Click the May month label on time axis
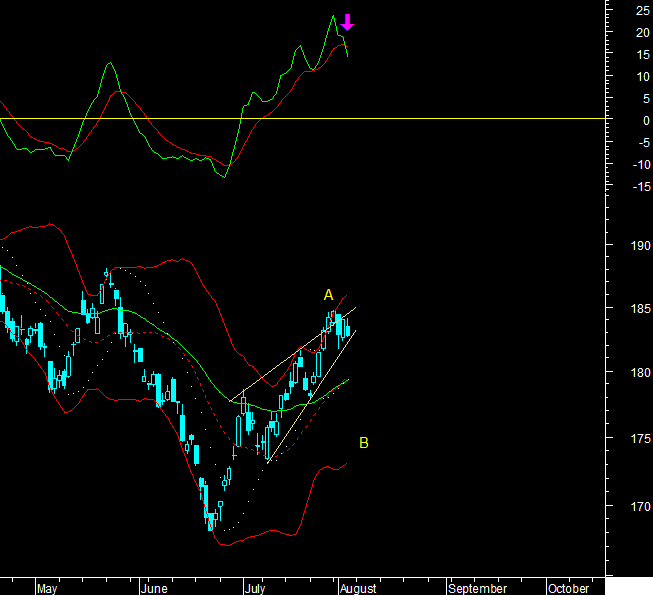Screen dimensions: 653x595 (47, 589)
